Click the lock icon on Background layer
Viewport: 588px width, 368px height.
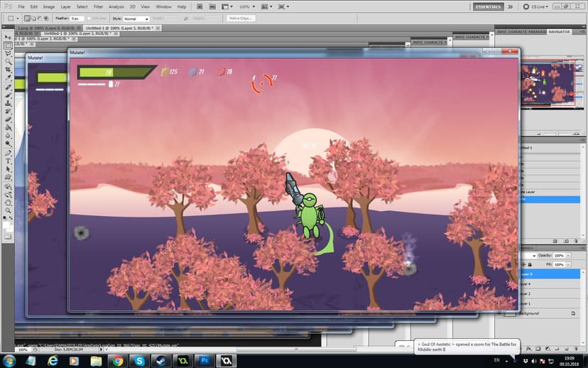coord(573,313)
